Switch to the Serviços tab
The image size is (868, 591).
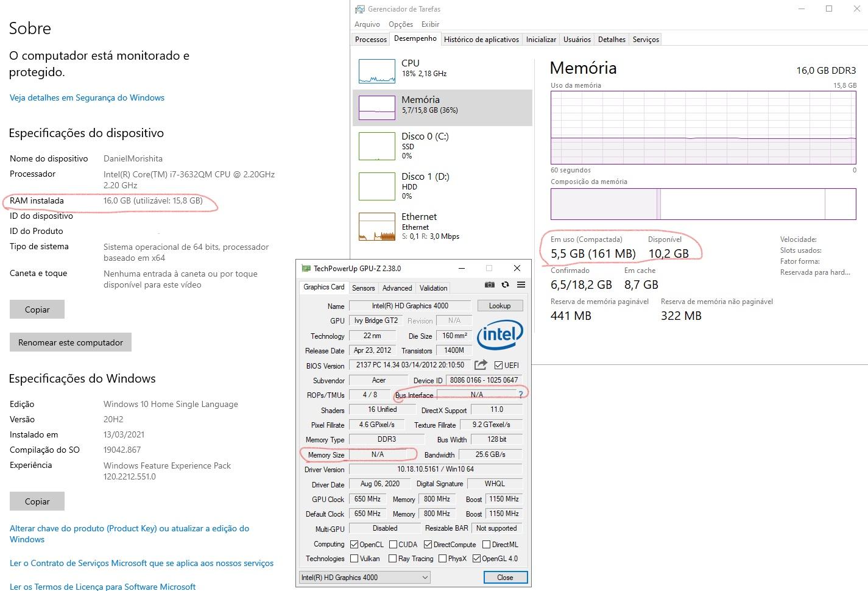646,40
